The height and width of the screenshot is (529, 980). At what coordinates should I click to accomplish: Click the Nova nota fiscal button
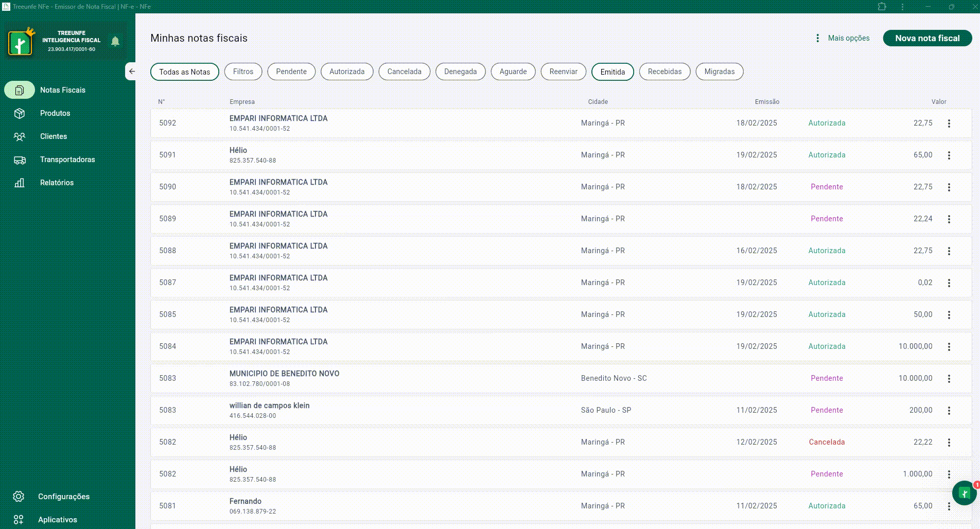pos(927,38)
